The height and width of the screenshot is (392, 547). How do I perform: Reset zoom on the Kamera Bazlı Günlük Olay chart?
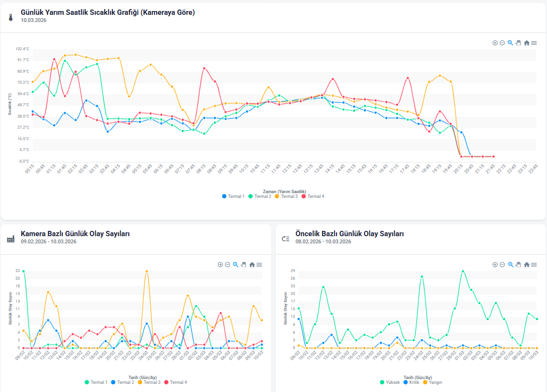252,264
